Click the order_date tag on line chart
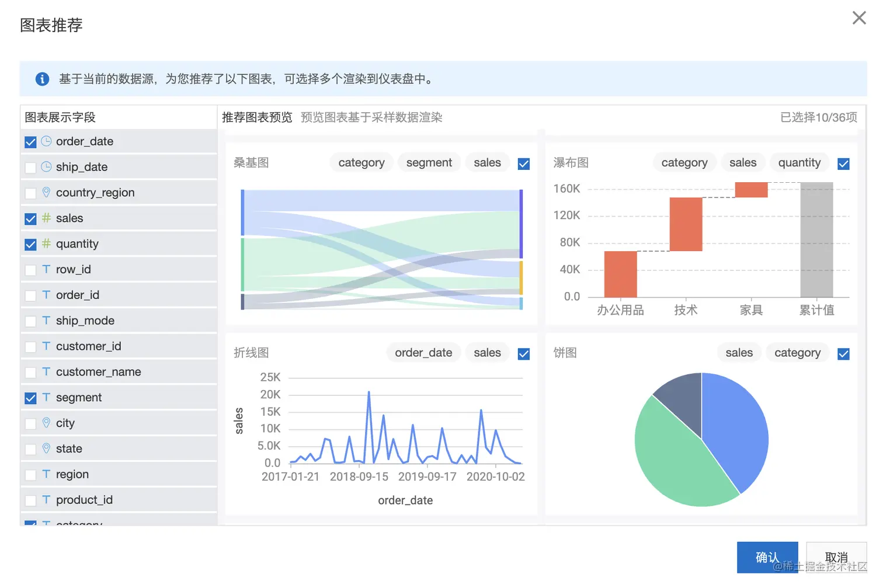This screenshot has width=883, height=588. pyautogui.click(x=423, y=353)
